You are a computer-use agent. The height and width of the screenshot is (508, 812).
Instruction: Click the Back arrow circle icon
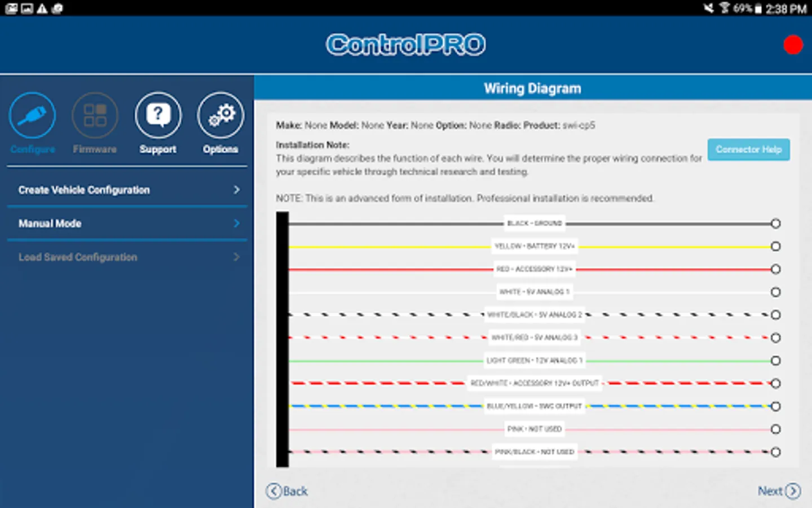273,491
